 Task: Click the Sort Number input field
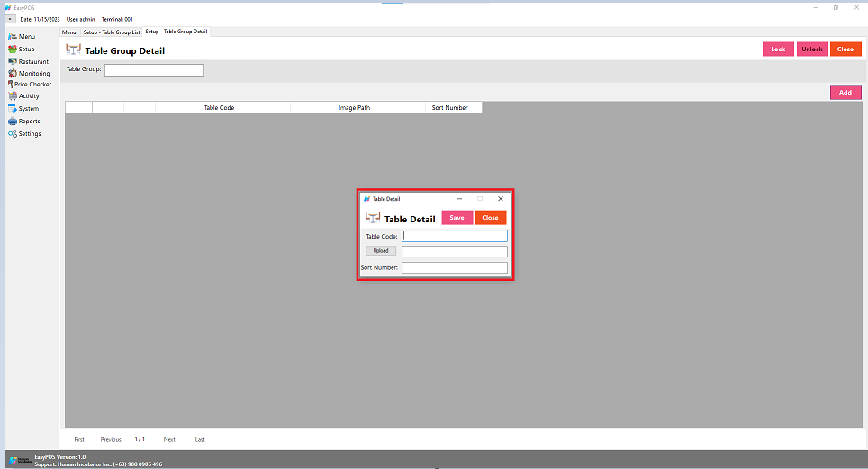tap(455, 267)
